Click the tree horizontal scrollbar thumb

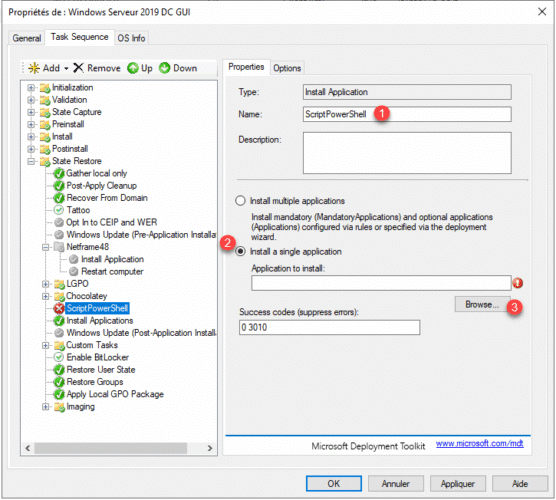[110, 448]
